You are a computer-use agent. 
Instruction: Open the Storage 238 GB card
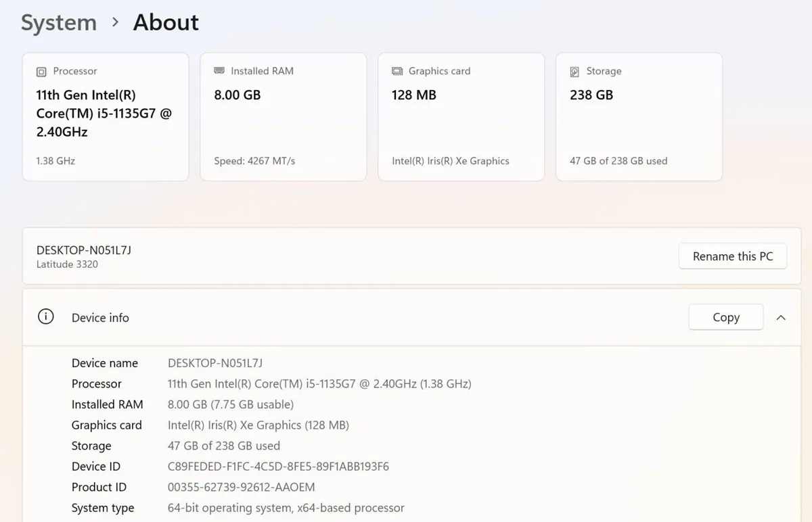[x=639, y=117]
